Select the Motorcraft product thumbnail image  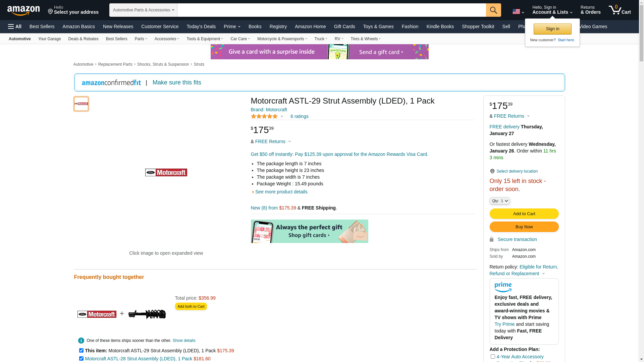81,104
